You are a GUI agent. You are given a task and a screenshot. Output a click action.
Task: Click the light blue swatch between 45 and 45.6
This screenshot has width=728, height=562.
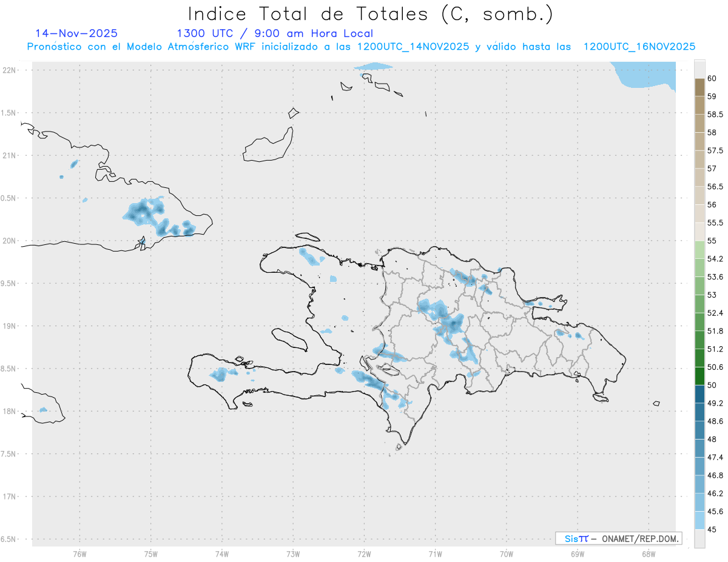(x=699, y=520)
